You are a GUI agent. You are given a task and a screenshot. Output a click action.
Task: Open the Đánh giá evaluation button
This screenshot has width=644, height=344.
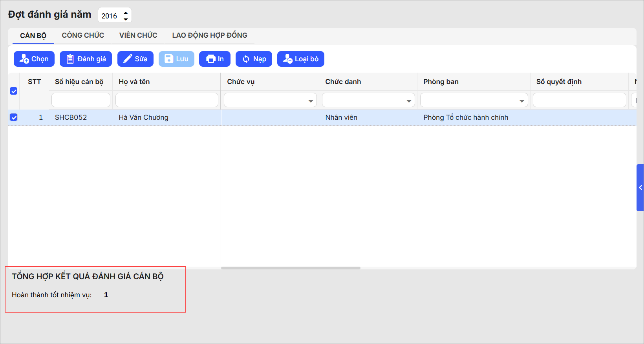point(86,59)
